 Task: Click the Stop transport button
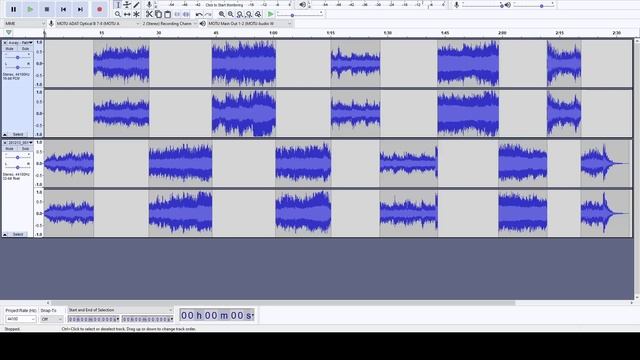[47, 9]
